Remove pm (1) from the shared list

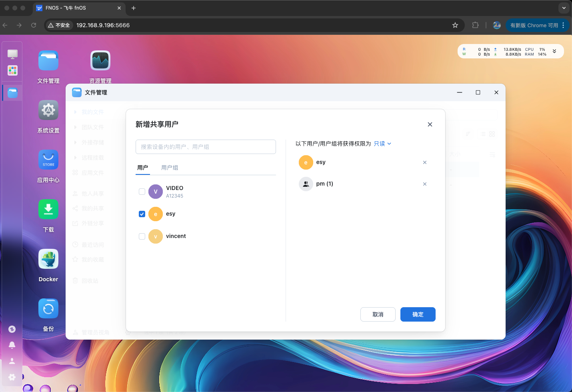pyautogui.click(x=425, y=184)
